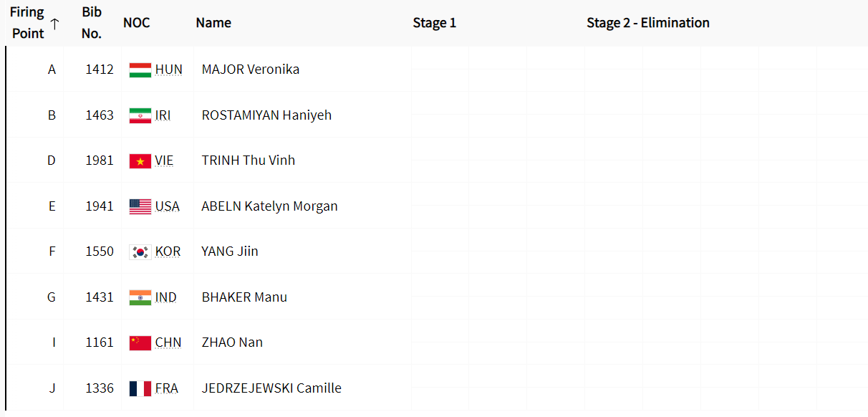This screenshot has width=868, height=417.
Task: Click the India flag icon
Action: 140,297
